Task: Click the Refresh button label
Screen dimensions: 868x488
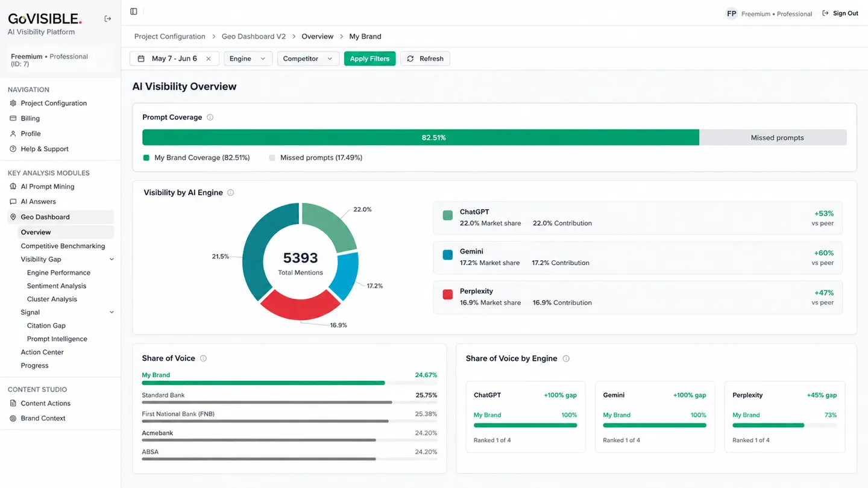Action: pyautogui.click(x=432, y=58)
